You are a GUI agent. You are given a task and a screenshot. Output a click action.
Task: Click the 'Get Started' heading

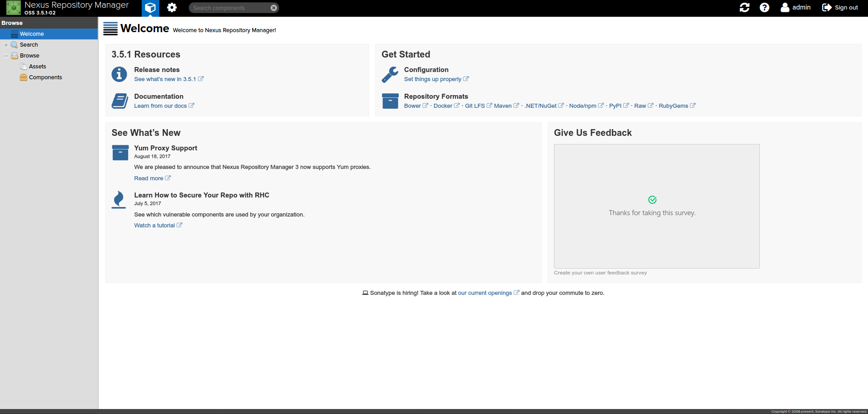[406, 54]
